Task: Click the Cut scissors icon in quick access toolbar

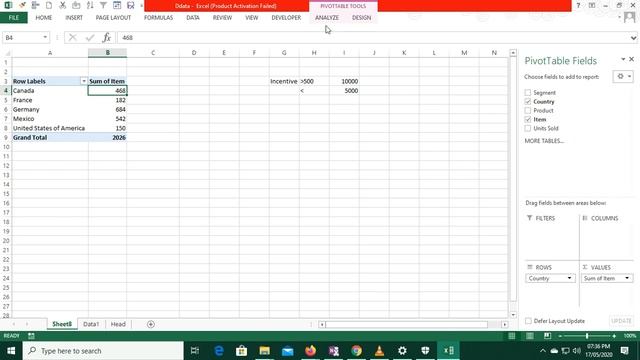Action: [x=62, y=5]
